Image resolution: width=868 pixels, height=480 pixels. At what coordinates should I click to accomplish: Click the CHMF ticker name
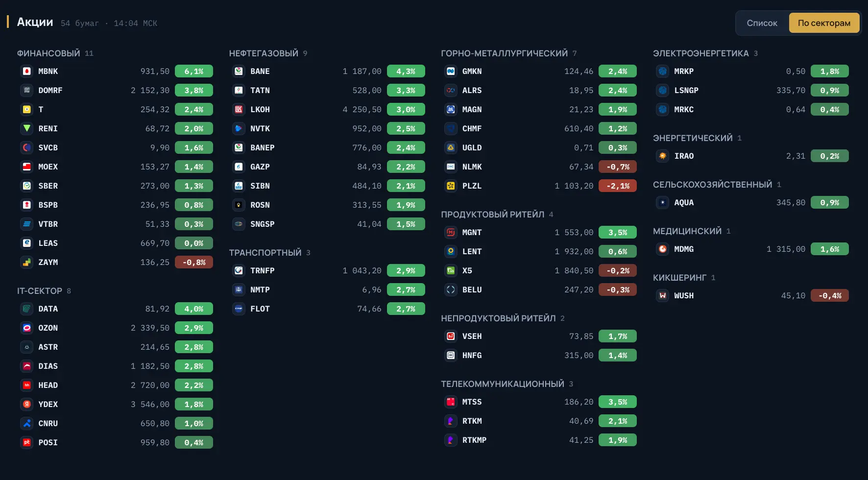tap(472, 129)
